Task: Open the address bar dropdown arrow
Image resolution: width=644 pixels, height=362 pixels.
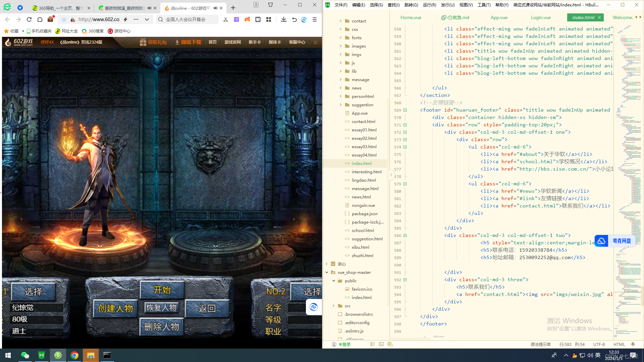Action: click(x=147, y=19)
